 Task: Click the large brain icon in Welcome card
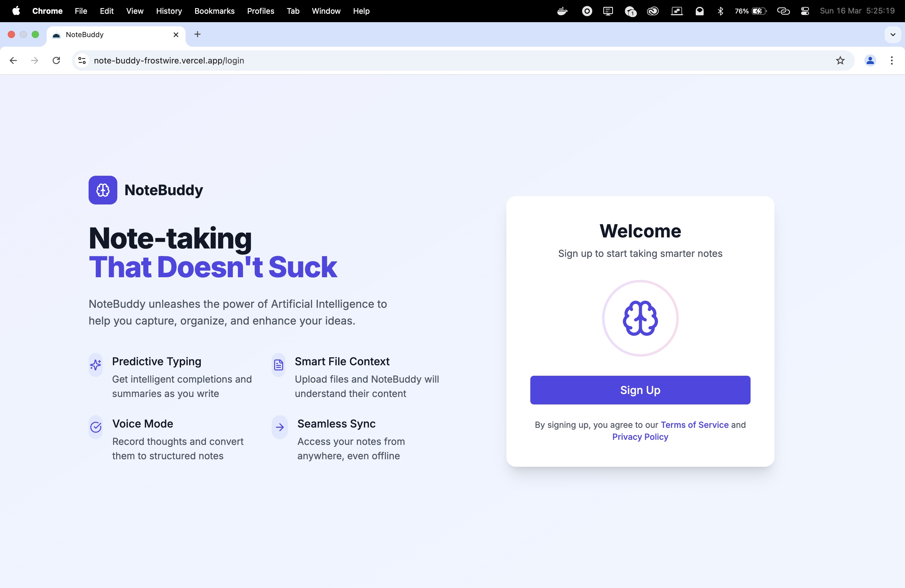(x=640, y=318)
